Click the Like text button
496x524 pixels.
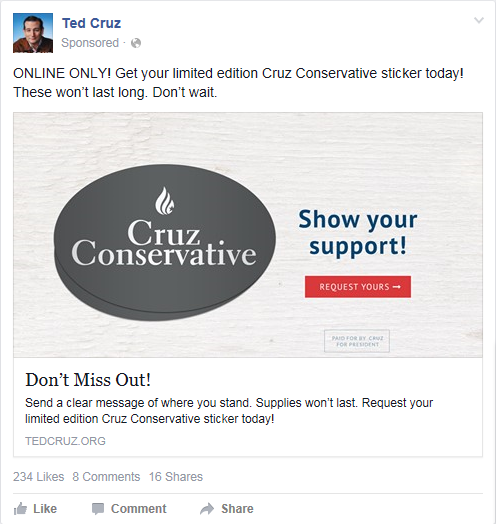tap(45, 509)
